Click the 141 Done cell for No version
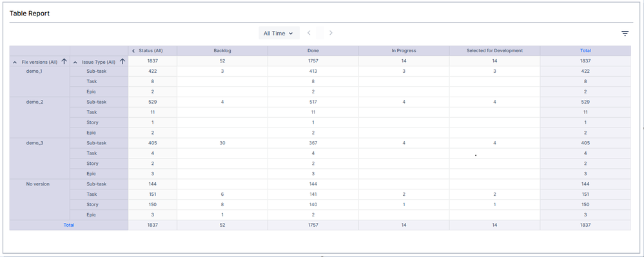Image resolution: width=644 pixels, height=257 pixels. tap(313, 194)
